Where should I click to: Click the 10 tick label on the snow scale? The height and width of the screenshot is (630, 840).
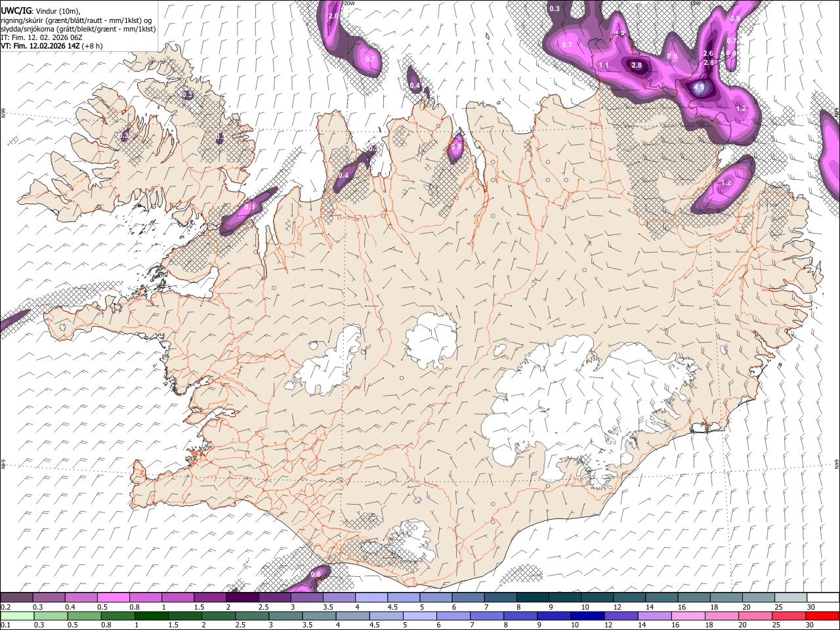point(585,607)
